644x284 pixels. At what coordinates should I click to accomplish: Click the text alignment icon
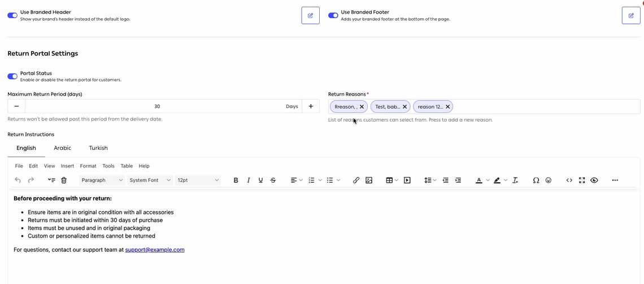pyautogui.click(x=294, y=180)
